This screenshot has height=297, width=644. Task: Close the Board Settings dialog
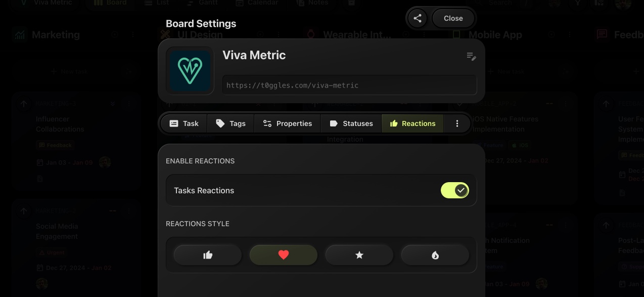pyautogui.click(x=453, y=18)
